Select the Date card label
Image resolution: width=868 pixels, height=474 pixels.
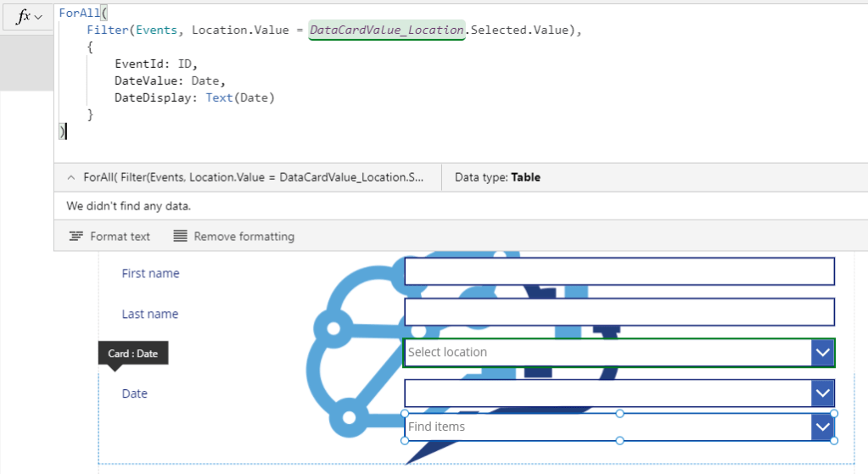[134, 393]
